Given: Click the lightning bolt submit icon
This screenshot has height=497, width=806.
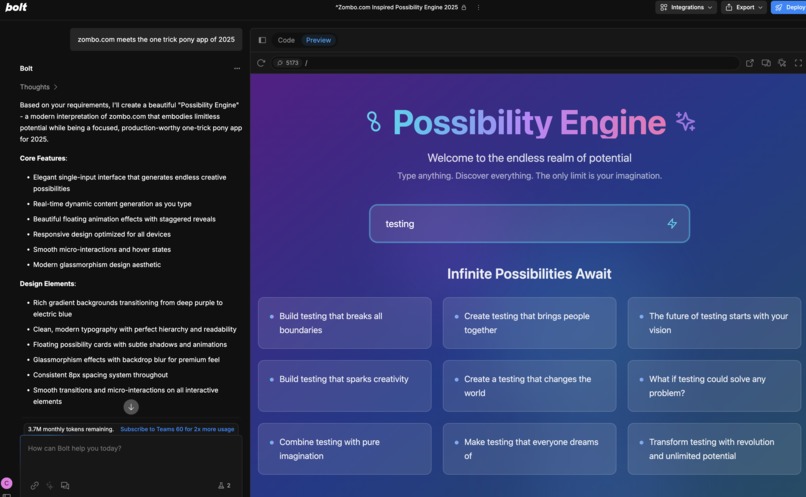Looking at the screenshot, I should pos(672,224).
